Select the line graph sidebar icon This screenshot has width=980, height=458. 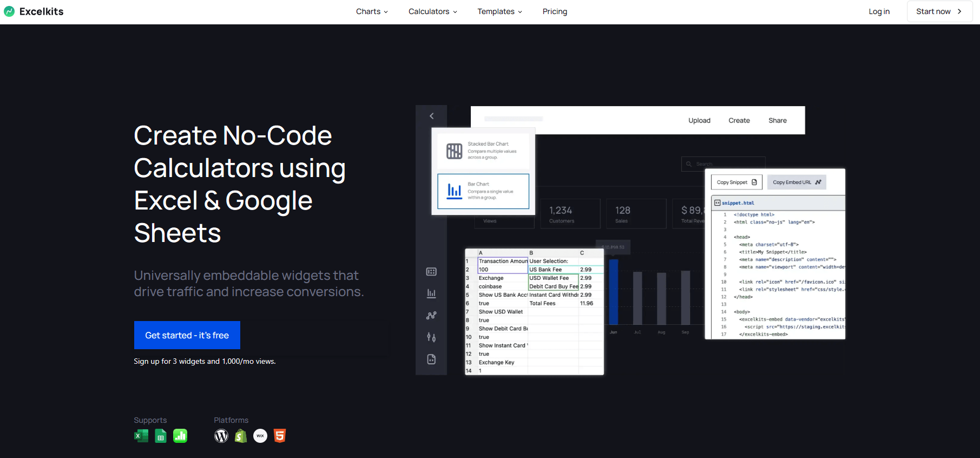[x=431, y=315]
